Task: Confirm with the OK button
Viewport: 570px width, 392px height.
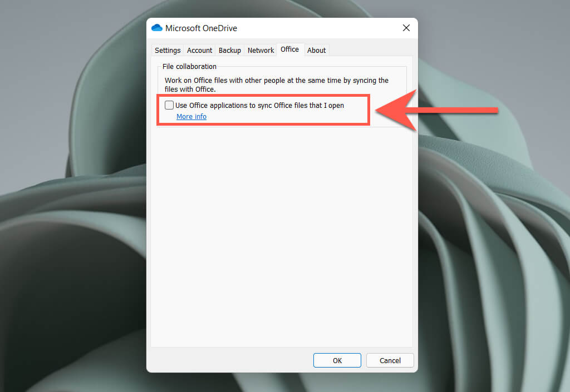Action: [337, 360]
